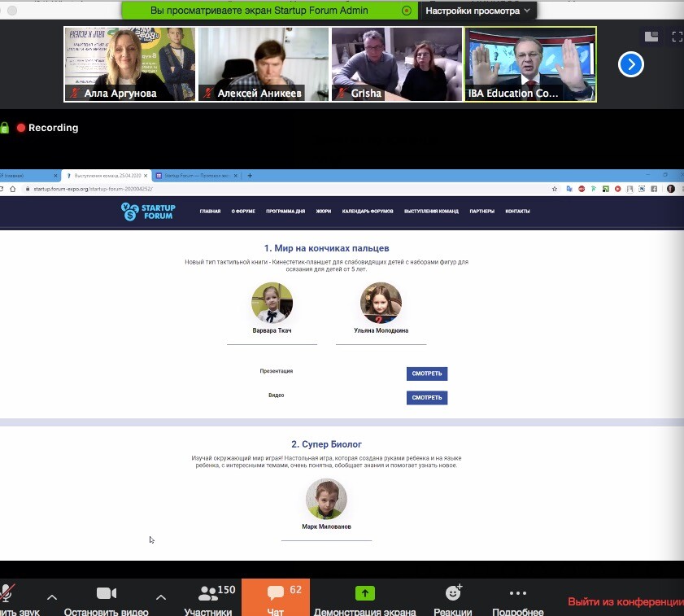Select Алла Аргунова video thumbnail

point(130,64)
